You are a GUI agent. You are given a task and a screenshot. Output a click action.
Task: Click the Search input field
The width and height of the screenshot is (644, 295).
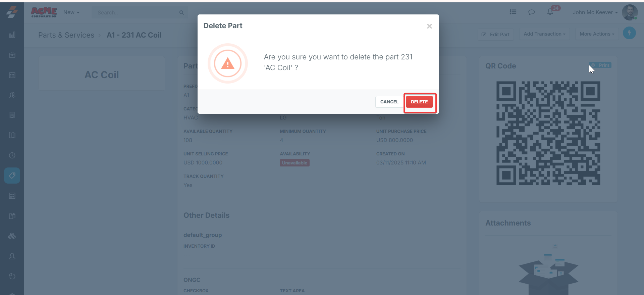(x=140, y=12)
